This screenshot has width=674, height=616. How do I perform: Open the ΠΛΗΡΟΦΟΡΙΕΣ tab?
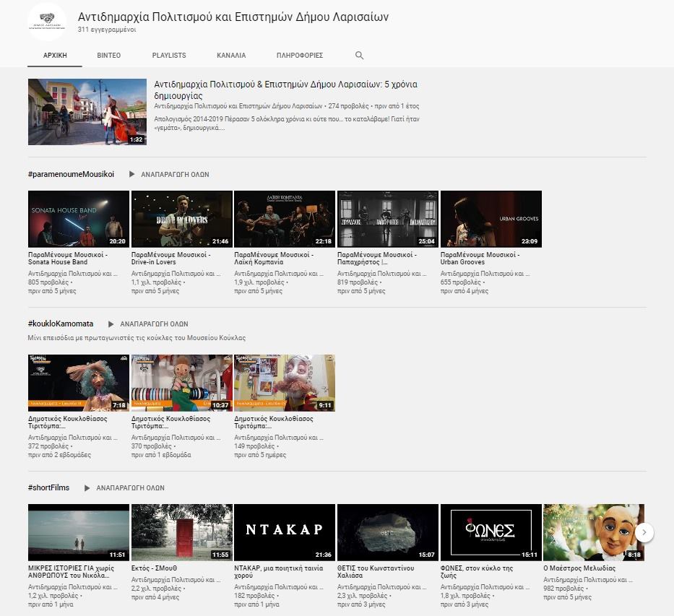click(300, 56)
